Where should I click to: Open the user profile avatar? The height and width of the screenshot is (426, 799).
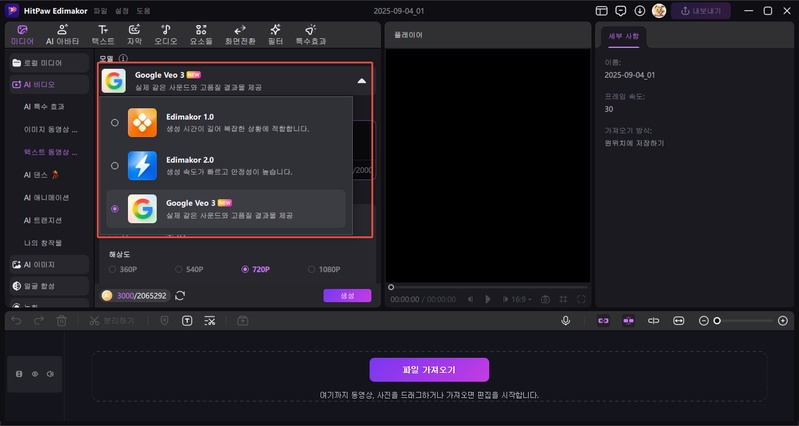pos(659,11)
